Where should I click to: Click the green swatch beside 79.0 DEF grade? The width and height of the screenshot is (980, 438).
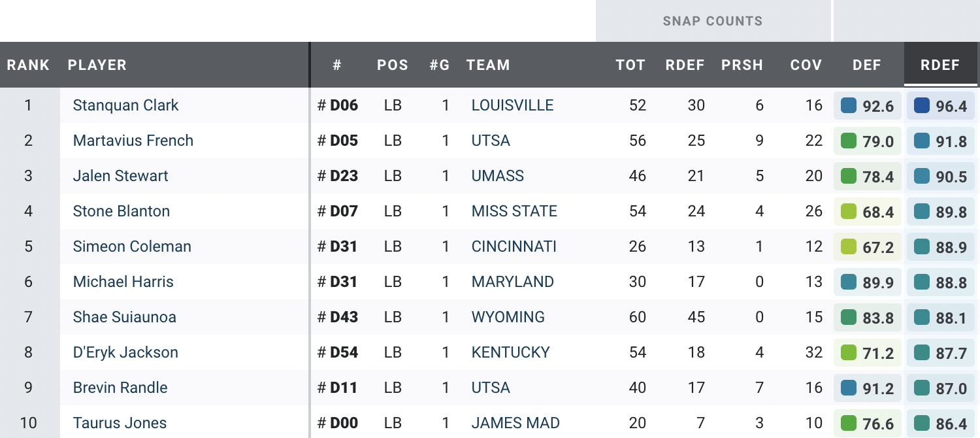[849, 141]
